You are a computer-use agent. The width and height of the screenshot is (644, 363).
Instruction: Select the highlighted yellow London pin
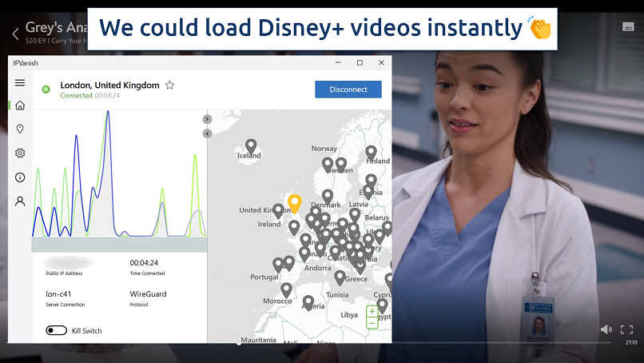pos(295,204)
